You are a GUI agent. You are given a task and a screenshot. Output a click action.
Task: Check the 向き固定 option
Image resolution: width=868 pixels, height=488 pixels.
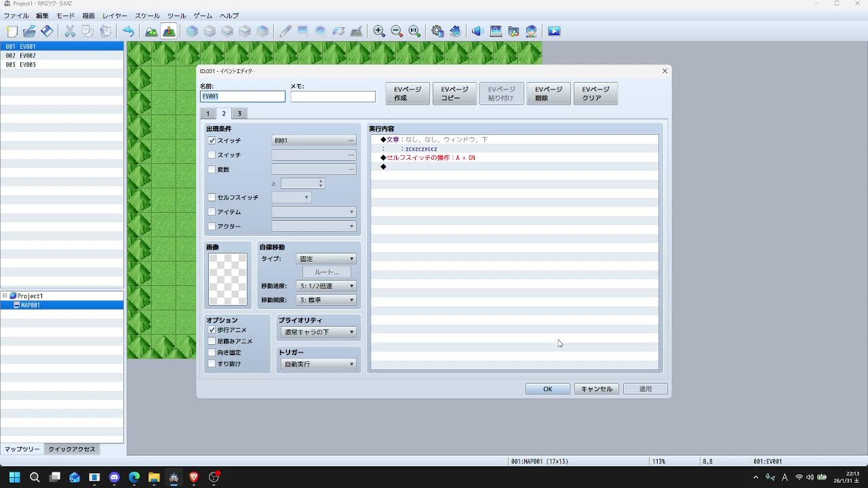tap(212, 352)
